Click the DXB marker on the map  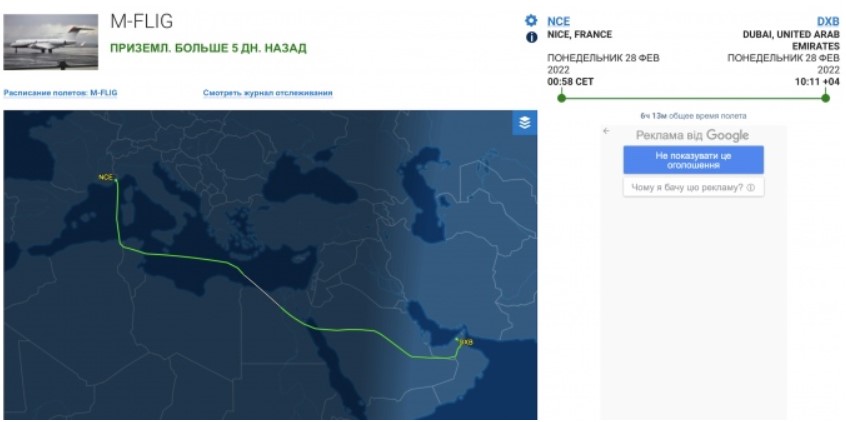(458, 341)
